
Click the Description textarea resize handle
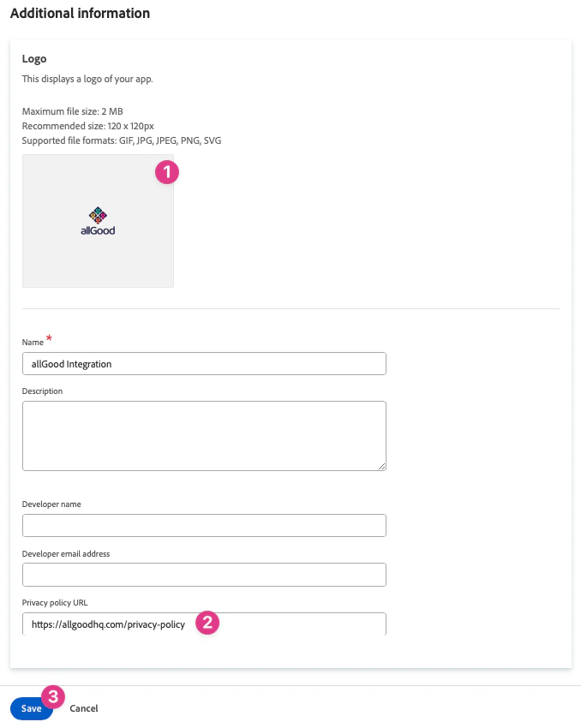click(381, 465)
